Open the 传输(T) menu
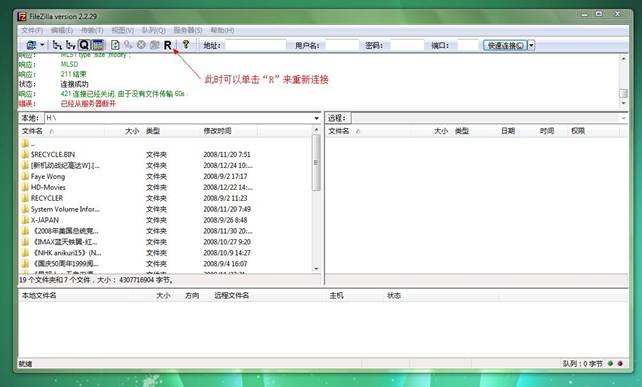 click(x=92, y=30)
